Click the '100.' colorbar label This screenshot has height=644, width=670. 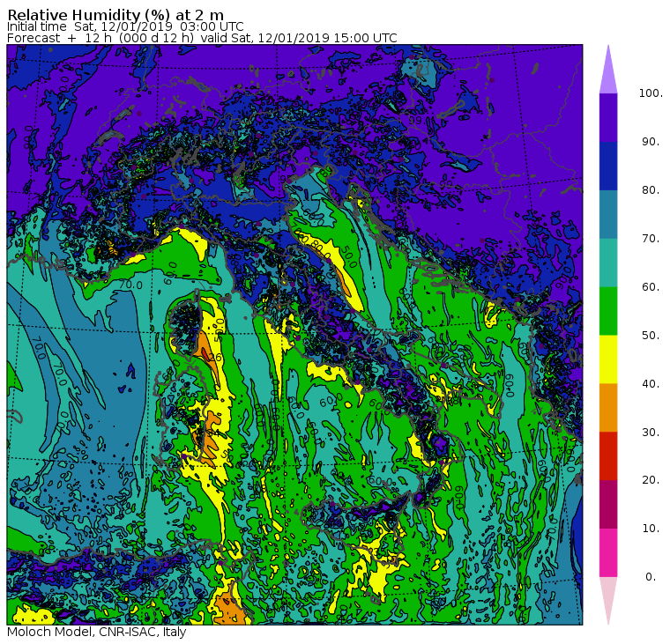pyautogui.click(x=651, y=93)
